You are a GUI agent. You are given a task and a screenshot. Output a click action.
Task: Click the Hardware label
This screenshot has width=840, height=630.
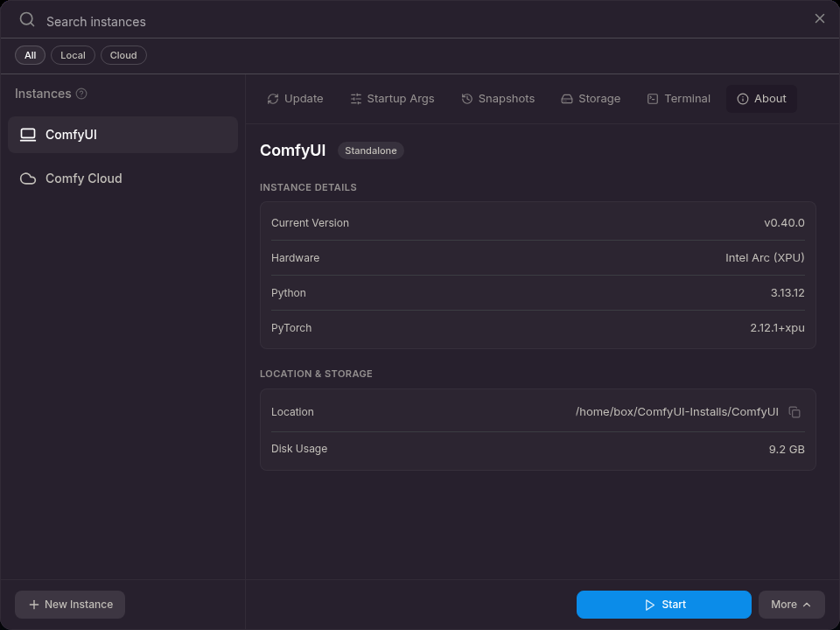tap(295, 257)
